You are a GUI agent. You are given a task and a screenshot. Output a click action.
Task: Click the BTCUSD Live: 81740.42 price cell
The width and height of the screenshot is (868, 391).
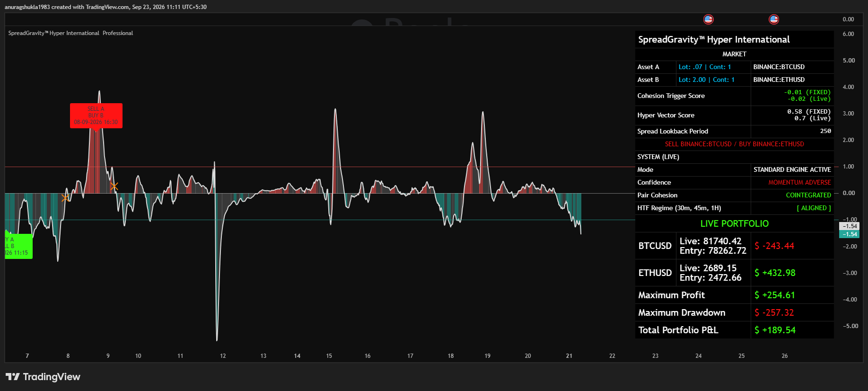pos(713,246)
